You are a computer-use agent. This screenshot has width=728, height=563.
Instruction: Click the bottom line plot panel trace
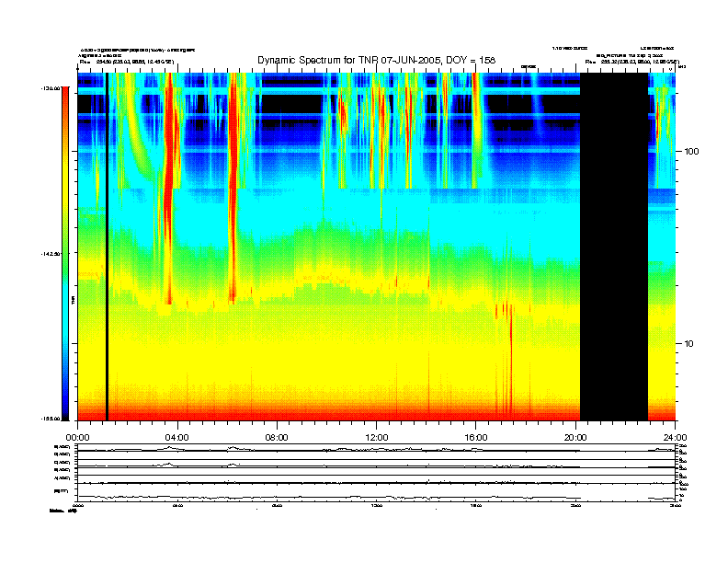pyautogui.click(x=376, y=498)
